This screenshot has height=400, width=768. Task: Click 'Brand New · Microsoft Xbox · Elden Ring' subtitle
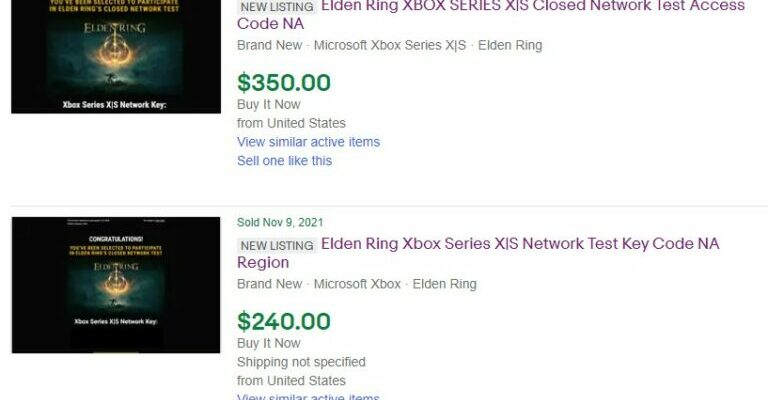(357, 284)
